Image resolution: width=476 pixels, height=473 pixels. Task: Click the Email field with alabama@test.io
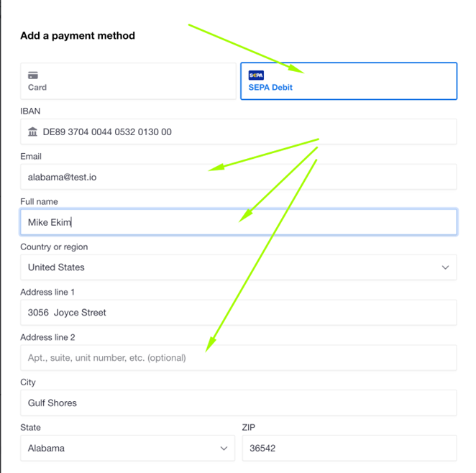point(238,177)
